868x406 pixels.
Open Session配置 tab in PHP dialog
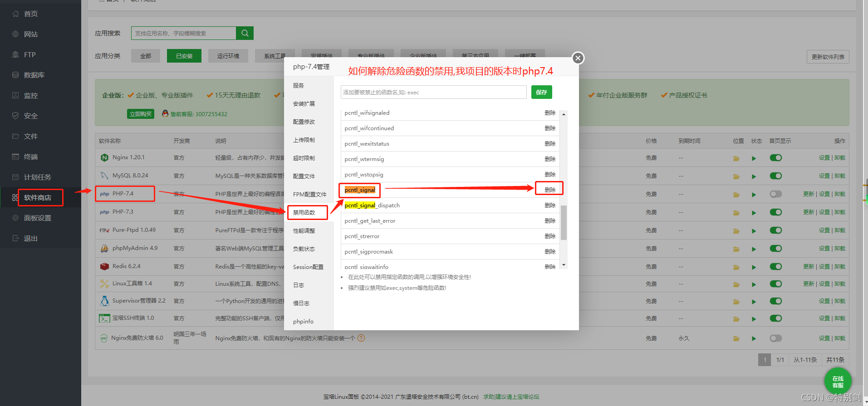[x=308, y=267]
